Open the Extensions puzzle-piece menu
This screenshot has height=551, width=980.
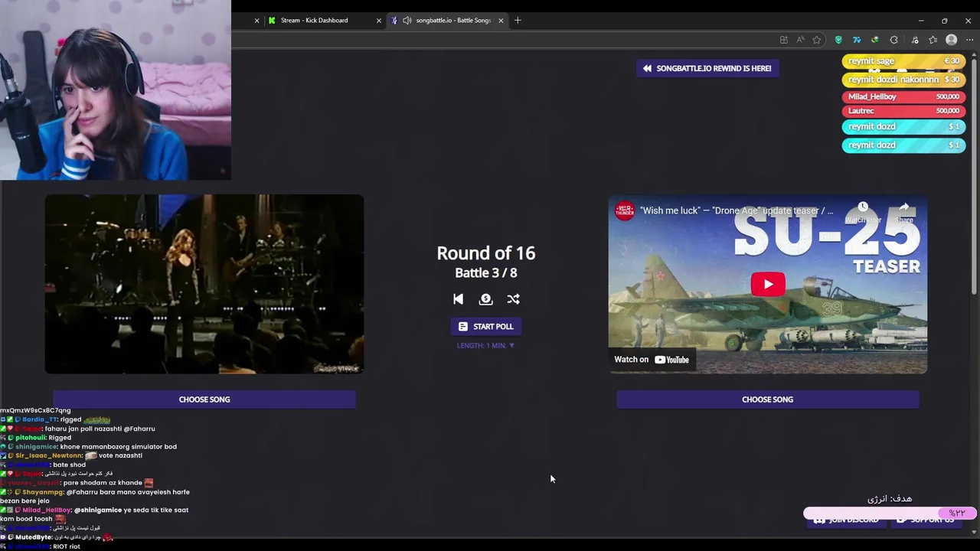click(x=893, y=40)
